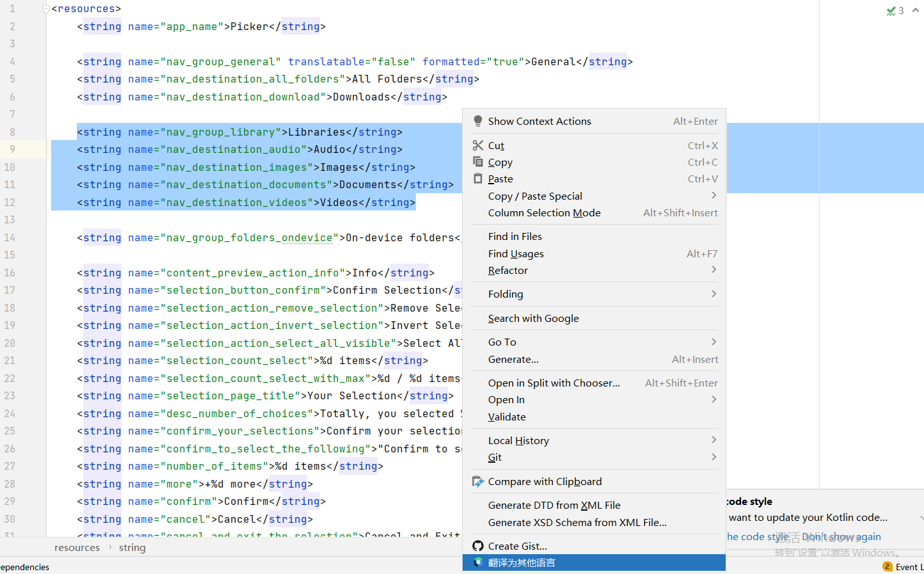Image resolution: width=924 pixels, height=574 pixels.
Task: Click the Event Log warning badge icon
Action: (887, 566)
